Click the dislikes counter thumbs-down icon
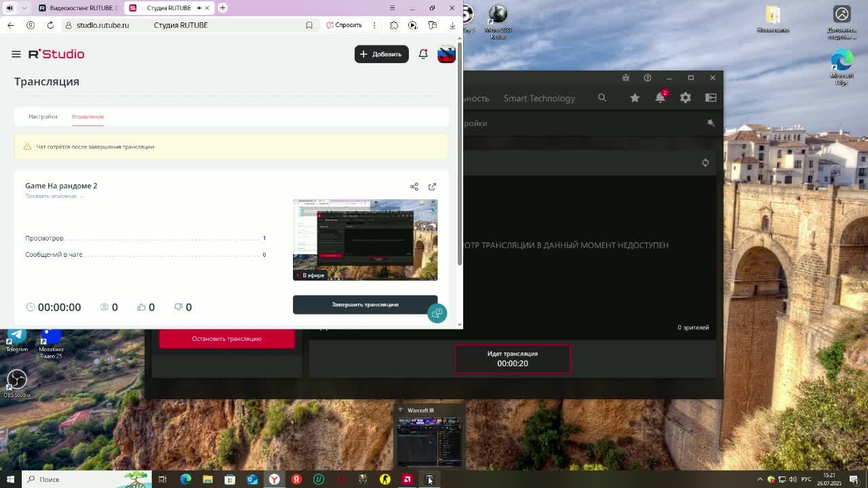868x488 pixels. [x=178, y=307]
